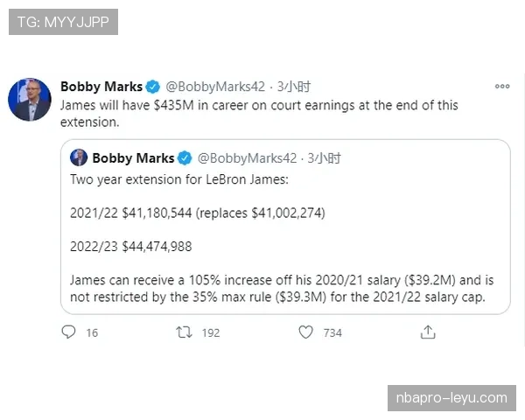Click verified badge beside main Bobby Marks name

152,87
